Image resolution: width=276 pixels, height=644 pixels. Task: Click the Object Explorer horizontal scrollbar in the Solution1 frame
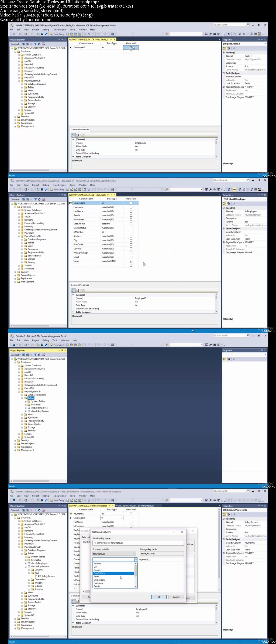click(x=38, y=481)
